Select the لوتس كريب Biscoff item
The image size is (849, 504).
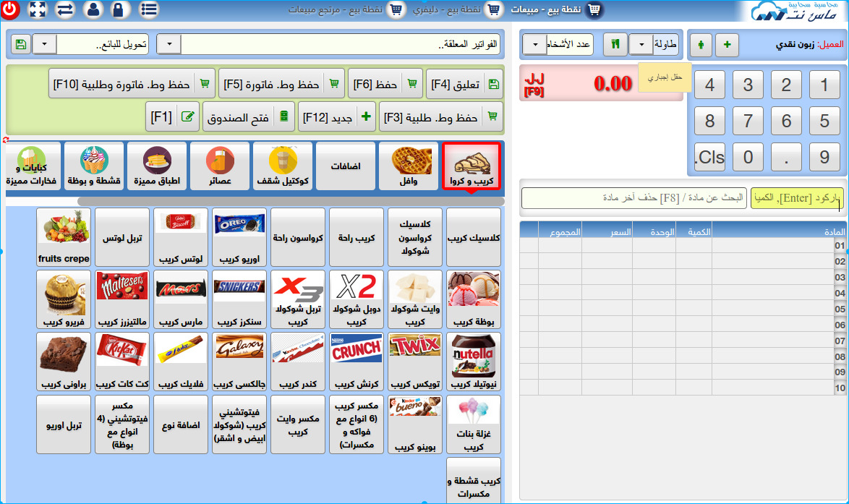pyautogui.click(x=181, y=237)
